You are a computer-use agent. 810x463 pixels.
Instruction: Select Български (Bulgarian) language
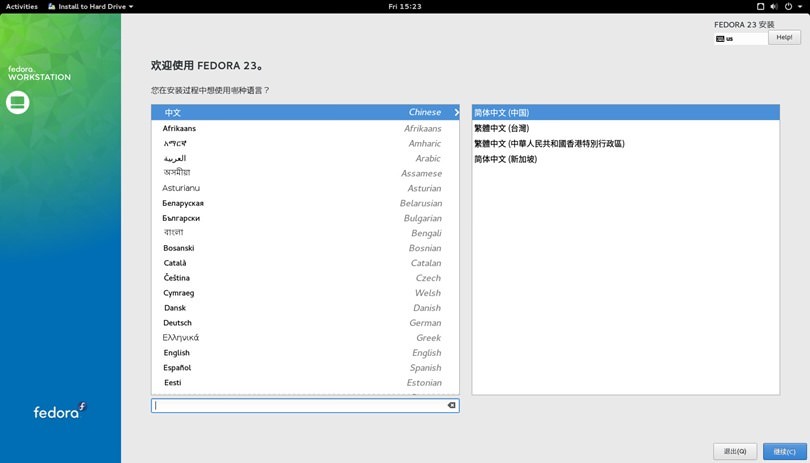point(305,218)
